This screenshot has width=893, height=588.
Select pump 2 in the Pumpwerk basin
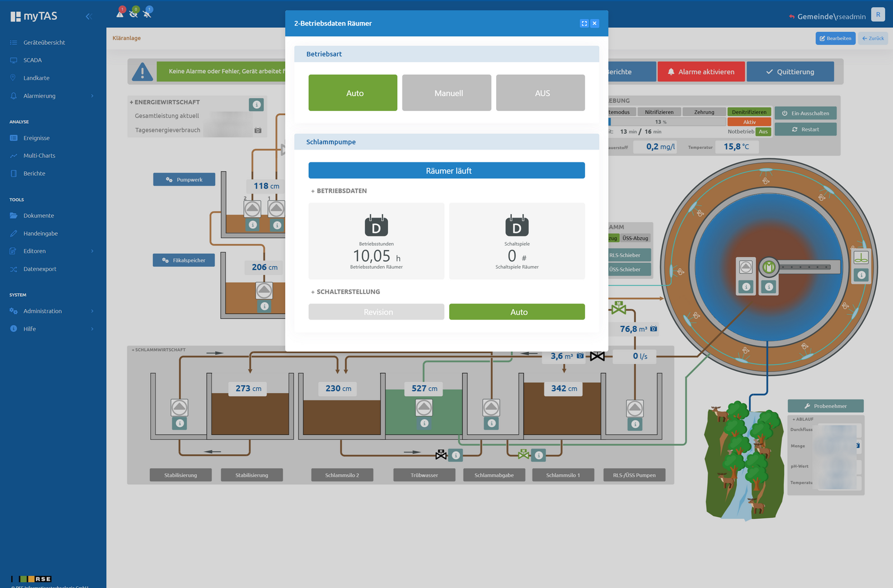(x=252, y=209)
